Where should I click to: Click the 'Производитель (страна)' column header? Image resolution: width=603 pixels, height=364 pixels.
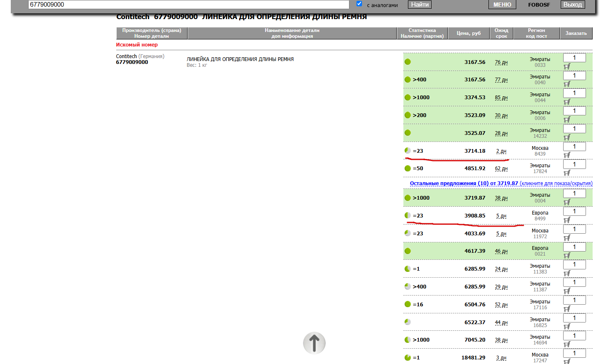tap(151, 33)
